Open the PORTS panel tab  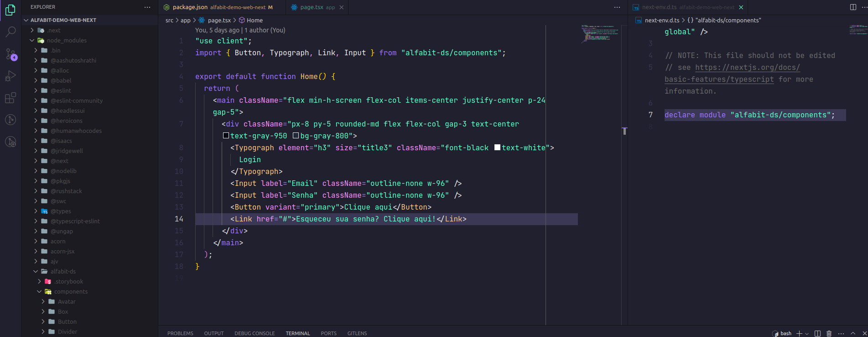pyautogui.click(x=328, y=333)
